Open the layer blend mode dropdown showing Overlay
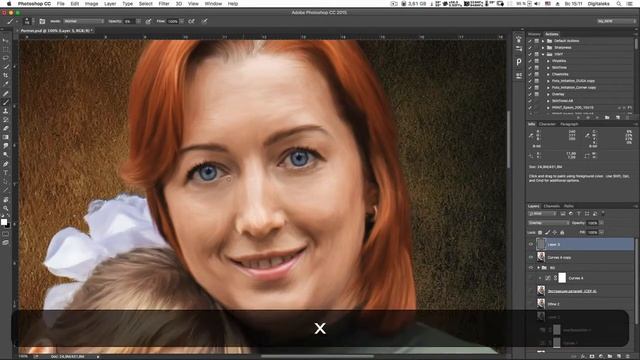The width and height of the screenshot is (640, 360). (x=549, y=223)
